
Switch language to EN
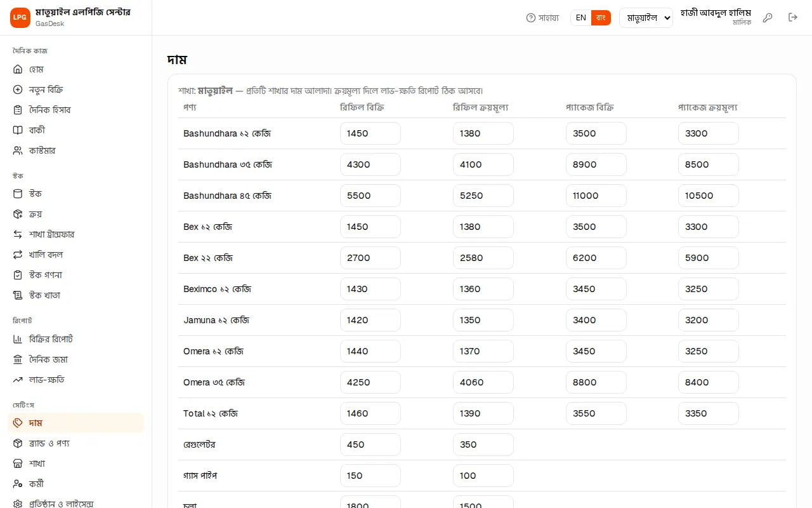[581, 18]
